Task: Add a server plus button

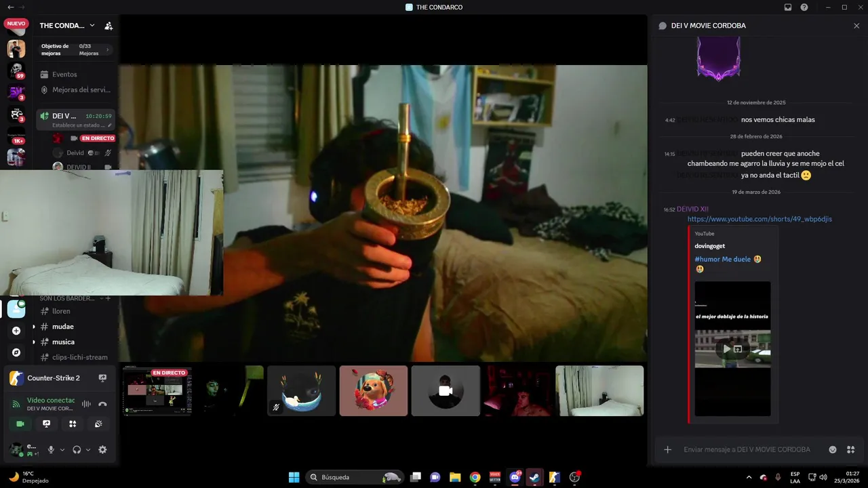Action: [16, 331]
